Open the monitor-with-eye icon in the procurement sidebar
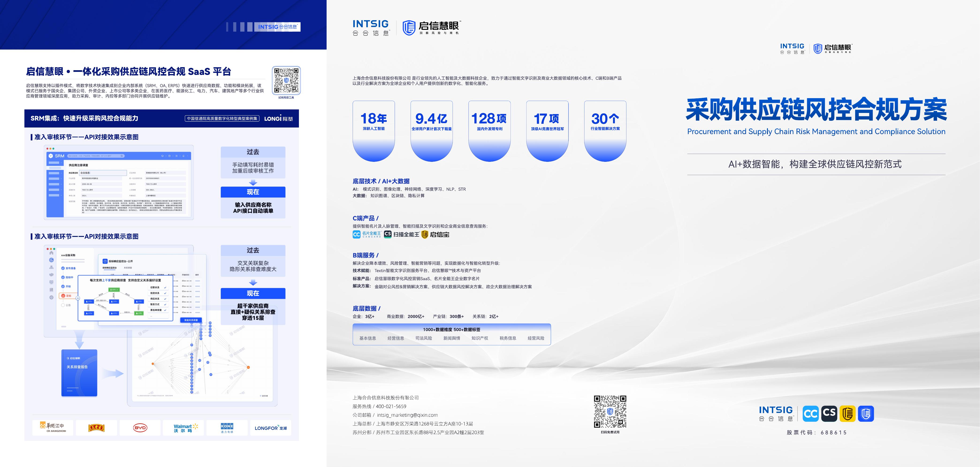The image size is (980, 467). (x=51, y=282)
